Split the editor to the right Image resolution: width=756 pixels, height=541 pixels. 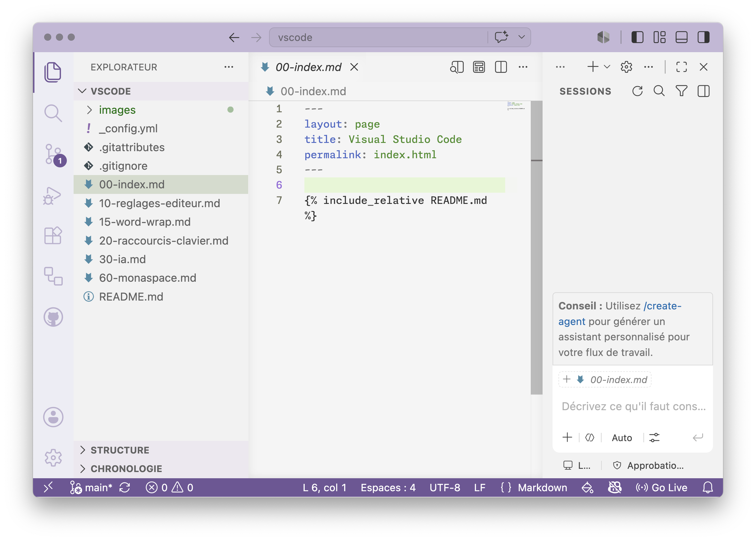pyautogui.click(x=500, y=67)
